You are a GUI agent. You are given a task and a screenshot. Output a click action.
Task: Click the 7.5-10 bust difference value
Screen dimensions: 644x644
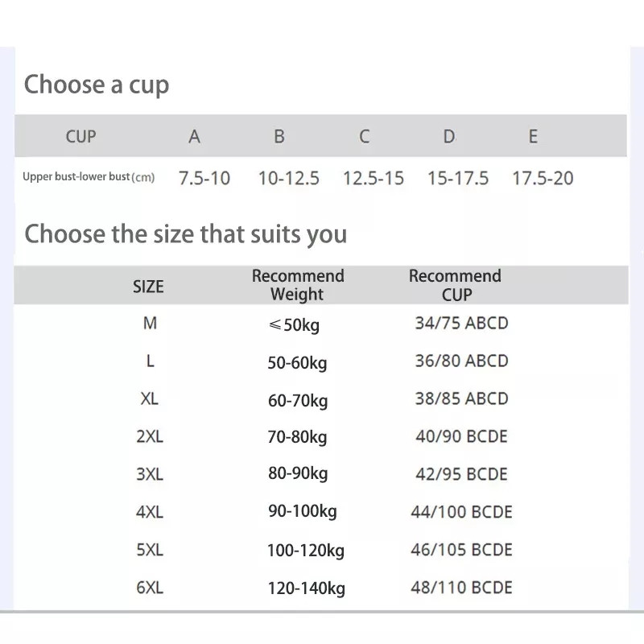click(x=204, y=178)
